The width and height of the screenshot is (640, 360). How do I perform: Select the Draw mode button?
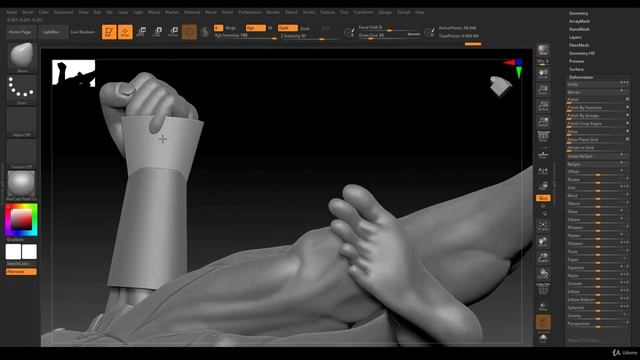(x=125, y=32)
